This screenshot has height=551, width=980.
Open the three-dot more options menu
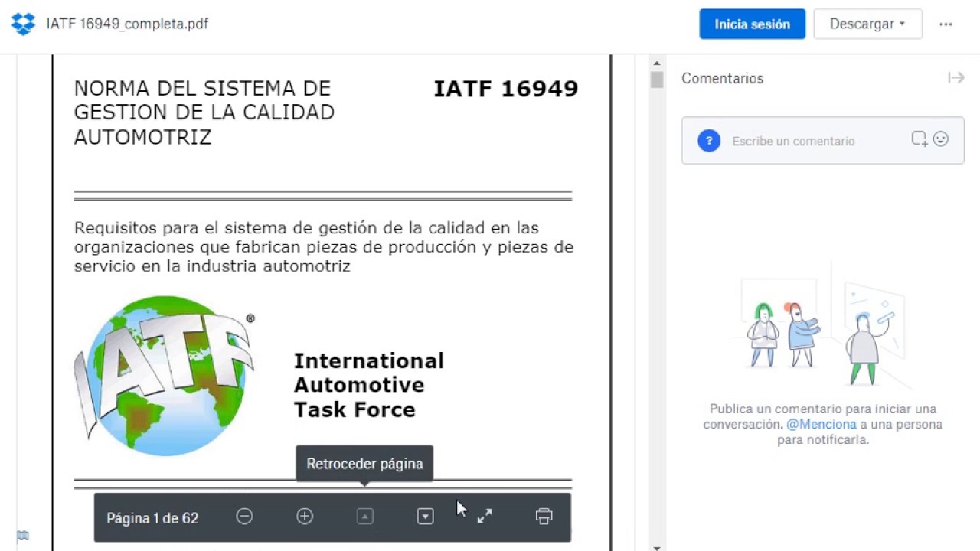946,24
